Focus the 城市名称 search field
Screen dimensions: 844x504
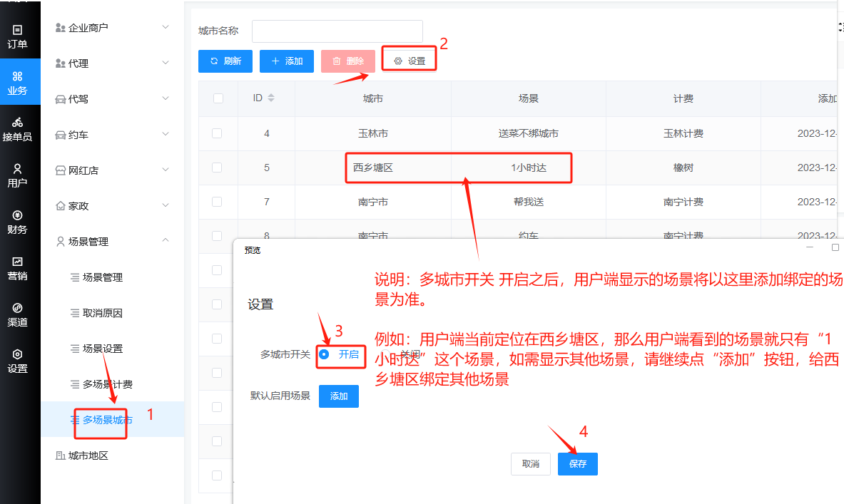pyautogui.click(x=337, y=31)
